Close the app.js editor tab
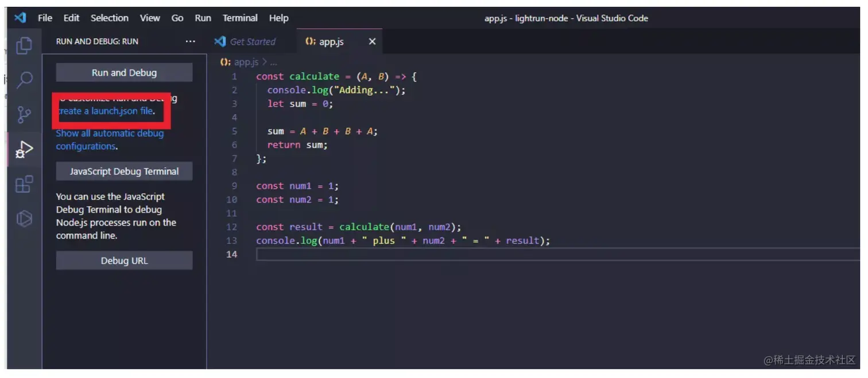The width and height of the screenshot is (868, 378). coord(372,41)
